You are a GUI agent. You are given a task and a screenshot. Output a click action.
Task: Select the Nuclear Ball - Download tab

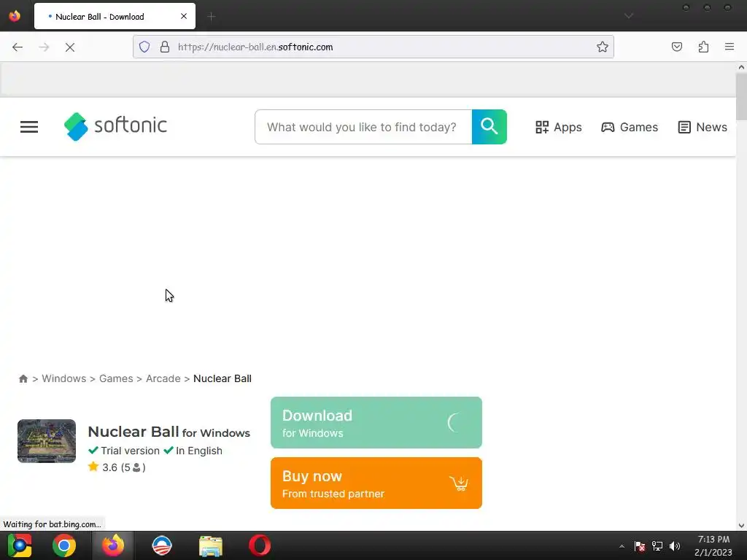tap(115, 16)
